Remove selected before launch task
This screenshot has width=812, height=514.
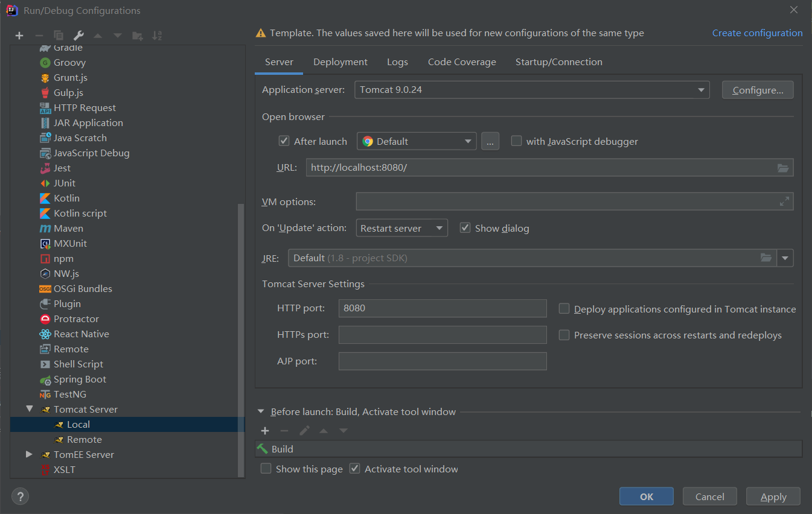[284, 431]
